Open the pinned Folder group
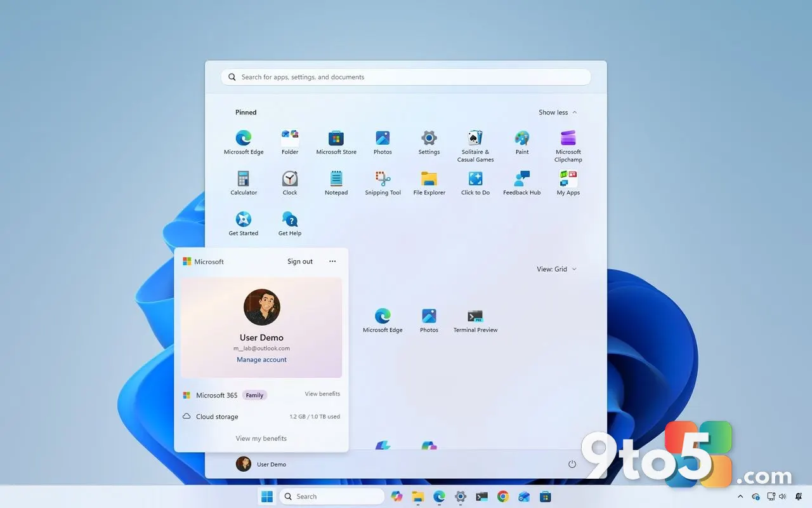This screenshot has height=508, width=812. pyautogui.click(x=290, y=142)
